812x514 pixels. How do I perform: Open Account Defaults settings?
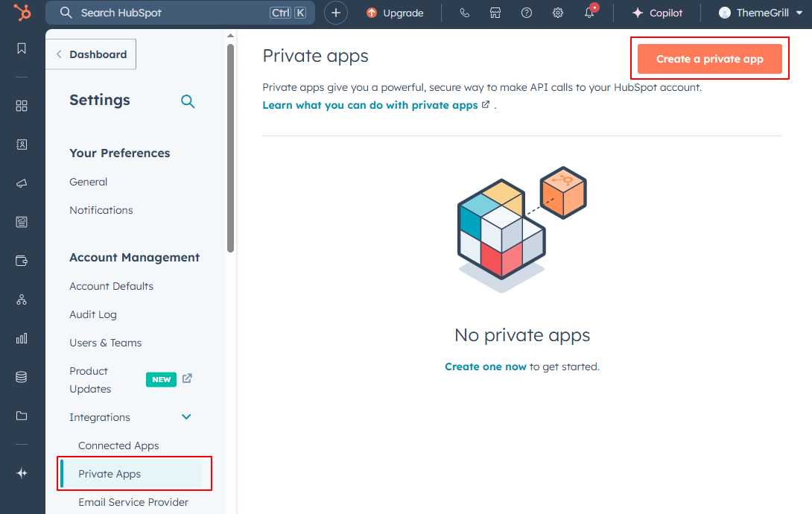111,286
